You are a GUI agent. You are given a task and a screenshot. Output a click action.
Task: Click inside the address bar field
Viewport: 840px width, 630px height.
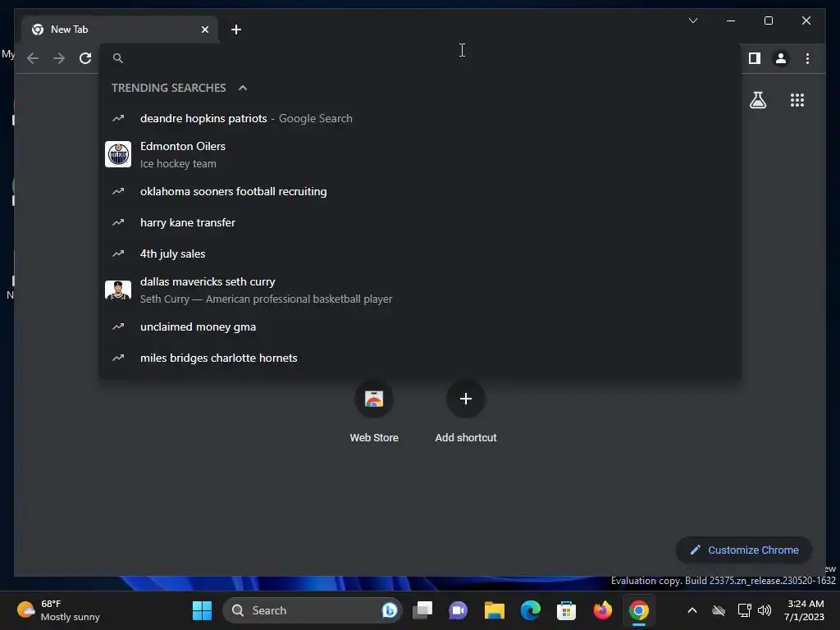(421, 58)
